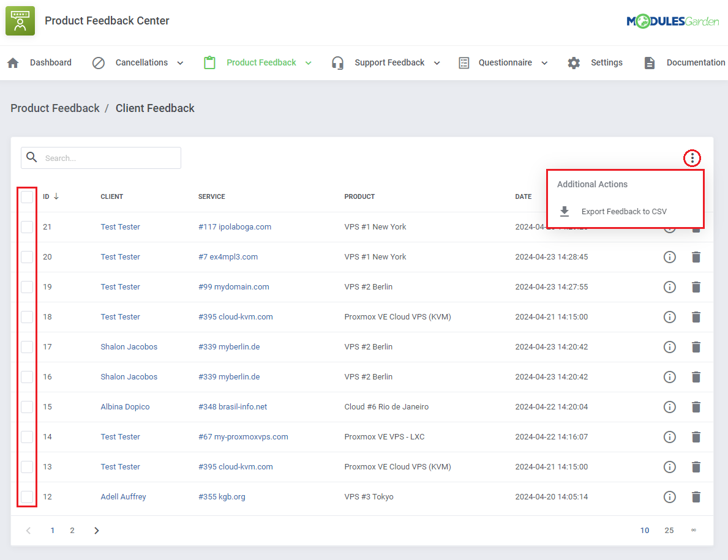728x560 pixels.
Task: Tick the select-all header checkbox
Action: tap(27, 196)
